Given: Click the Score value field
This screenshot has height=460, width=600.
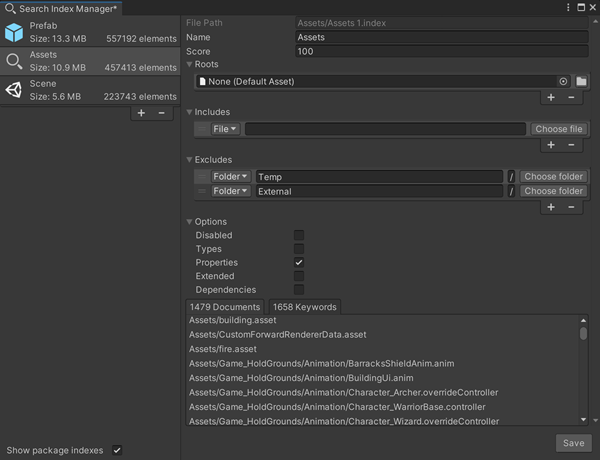Looking at the screenshot, I should pyautogui.click(x=440, y=50).
